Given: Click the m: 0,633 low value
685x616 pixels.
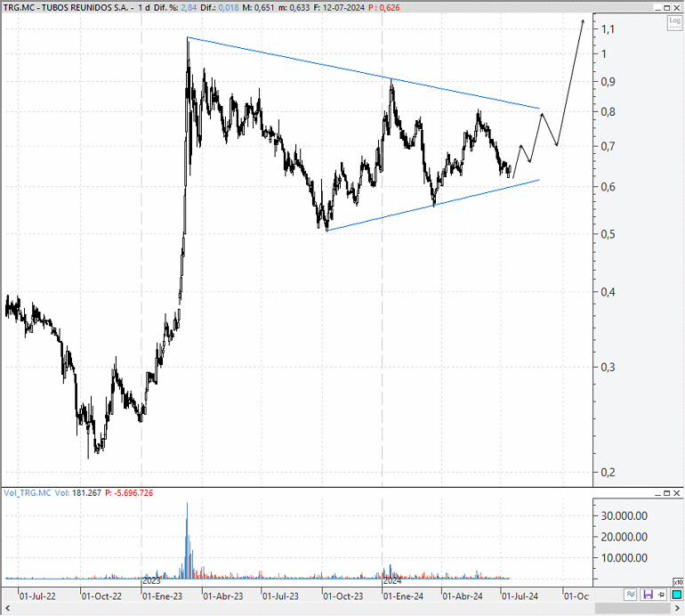Looking at the screenshot, I should 294,7.
